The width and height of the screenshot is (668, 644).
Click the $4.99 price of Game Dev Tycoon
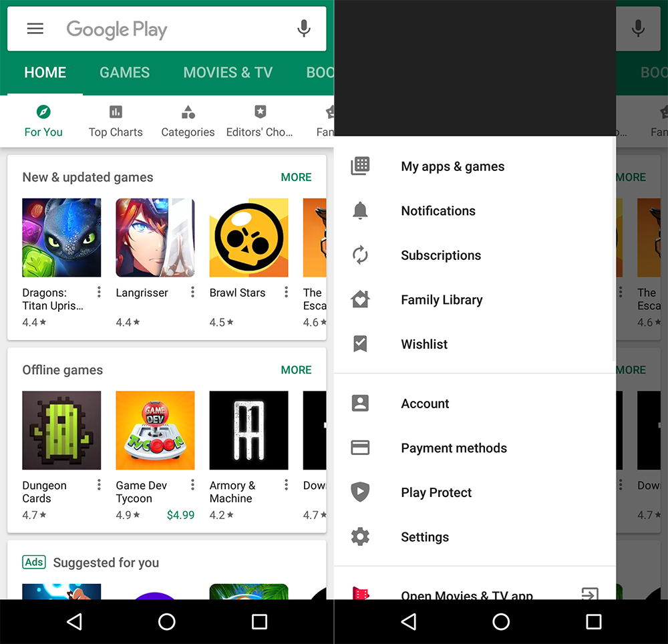point(180,515)
